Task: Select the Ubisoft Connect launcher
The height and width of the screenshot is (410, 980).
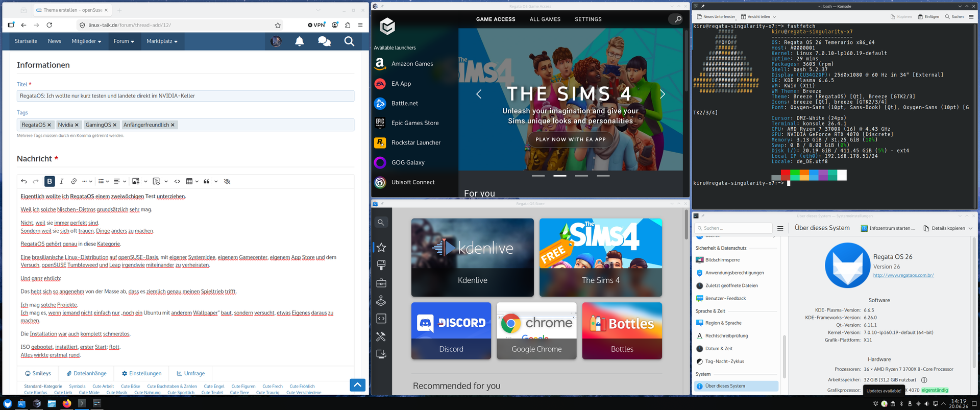Action: [404, 182]
